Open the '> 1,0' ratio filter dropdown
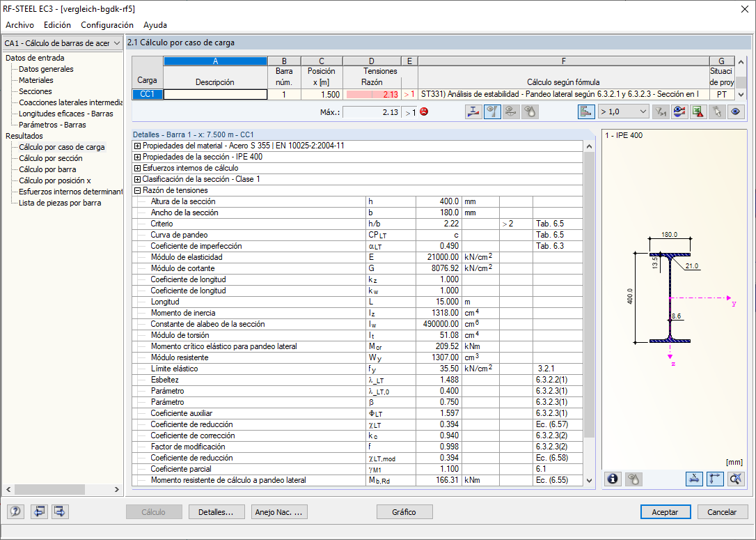Screen dimensions: 756x540 (x=623, y=112)
